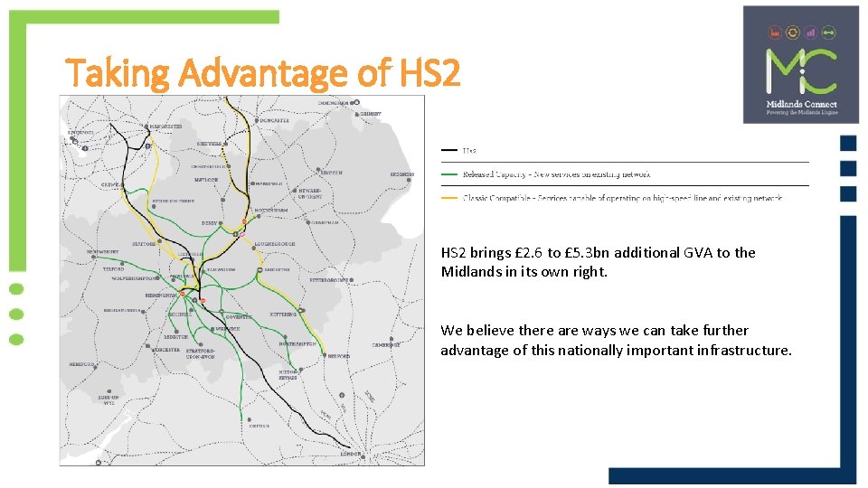Click the Northampton label on the map

[x=297, y=343]
